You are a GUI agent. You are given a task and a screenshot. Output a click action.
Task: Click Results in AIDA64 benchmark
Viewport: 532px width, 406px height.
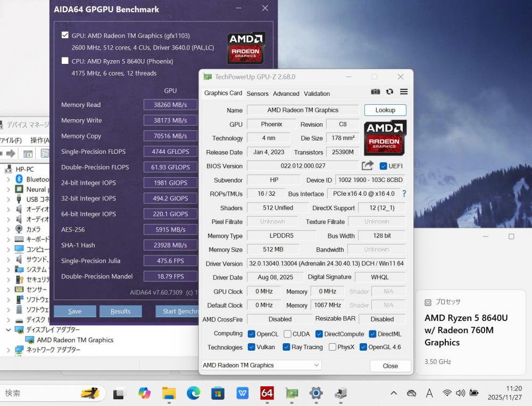coord(120,311)
